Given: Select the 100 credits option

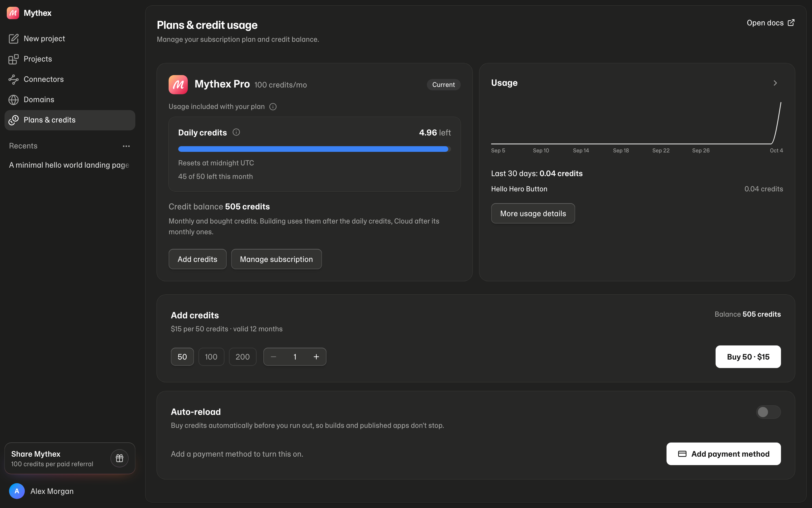Looking at the screenshot, I should [211, 357].
